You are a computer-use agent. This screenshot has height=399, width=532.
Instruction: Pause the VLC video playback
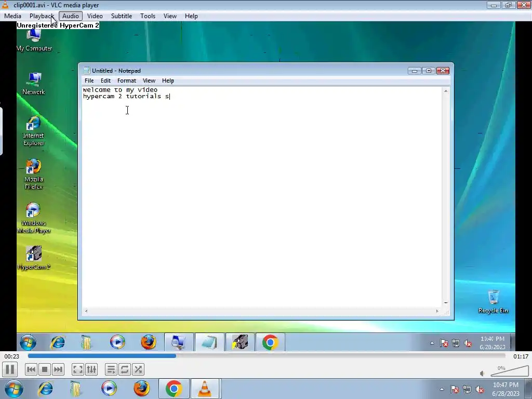click(10, 369)
